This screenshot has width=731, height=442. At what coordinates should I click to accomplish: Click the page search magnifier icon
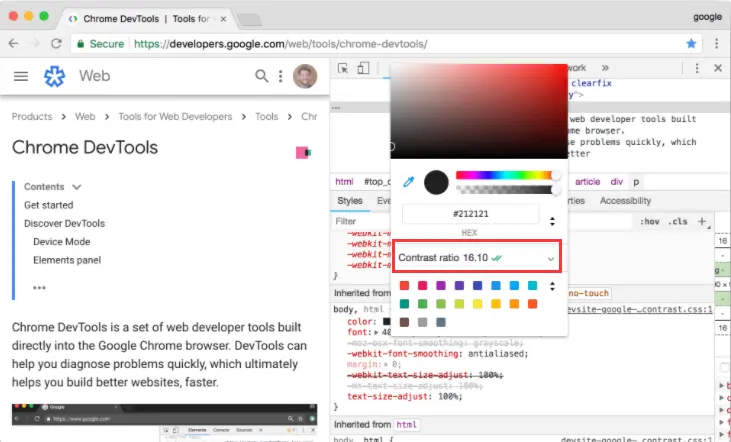pos(262,76)
